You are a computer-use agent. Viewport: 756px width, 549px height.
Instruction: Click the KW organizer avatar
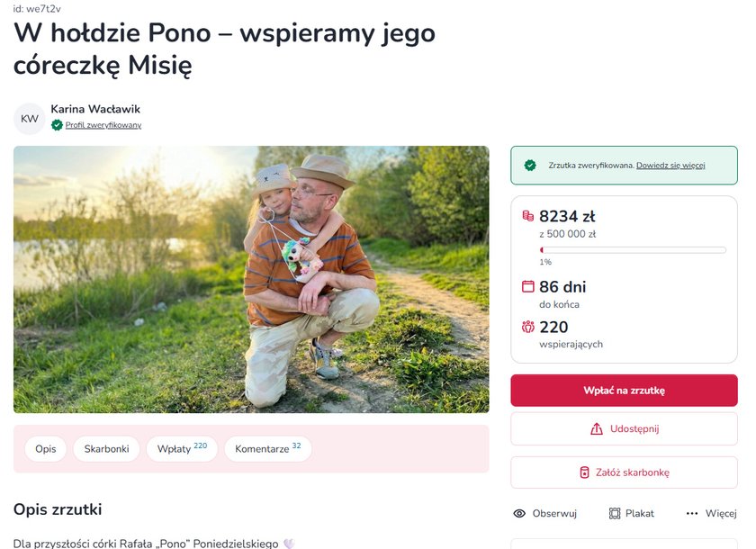coord(30,119)
